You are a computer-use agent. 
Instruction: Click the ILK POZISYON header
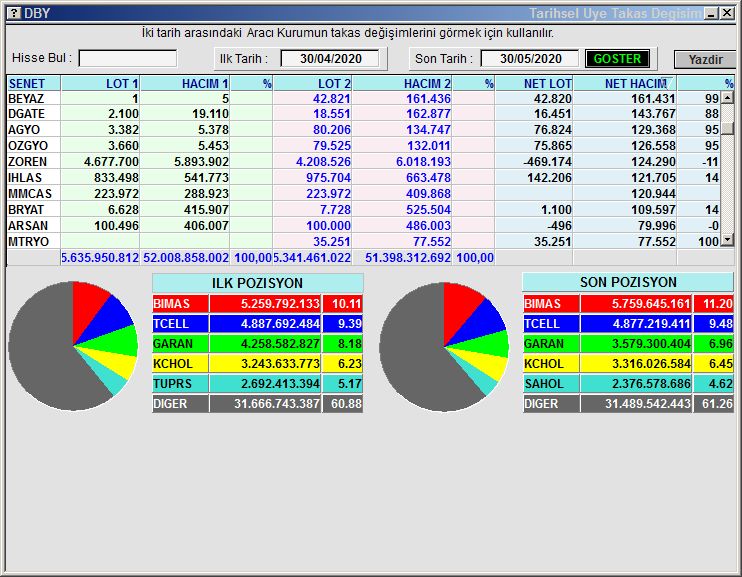coord(257,283)
